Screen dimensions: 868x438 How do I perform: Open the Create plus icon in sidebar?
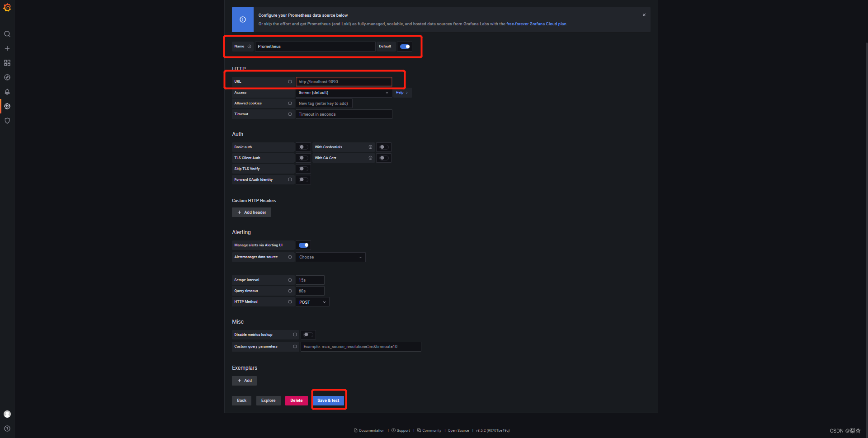7,48
